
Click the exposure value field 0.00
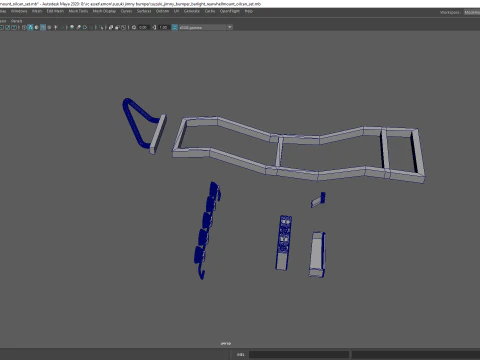click(x=143, y=27)
